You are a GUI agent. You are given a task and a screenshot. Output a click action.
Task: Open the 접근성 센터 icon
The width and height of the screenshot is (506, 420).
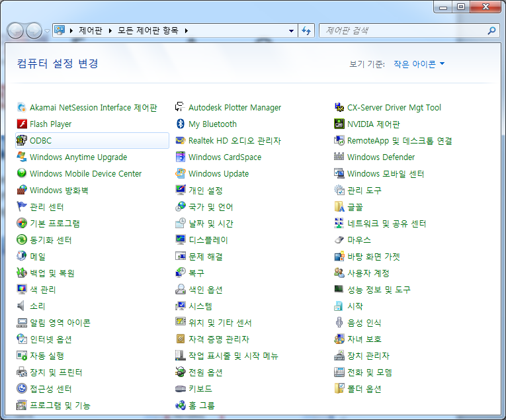pos(22,388)
